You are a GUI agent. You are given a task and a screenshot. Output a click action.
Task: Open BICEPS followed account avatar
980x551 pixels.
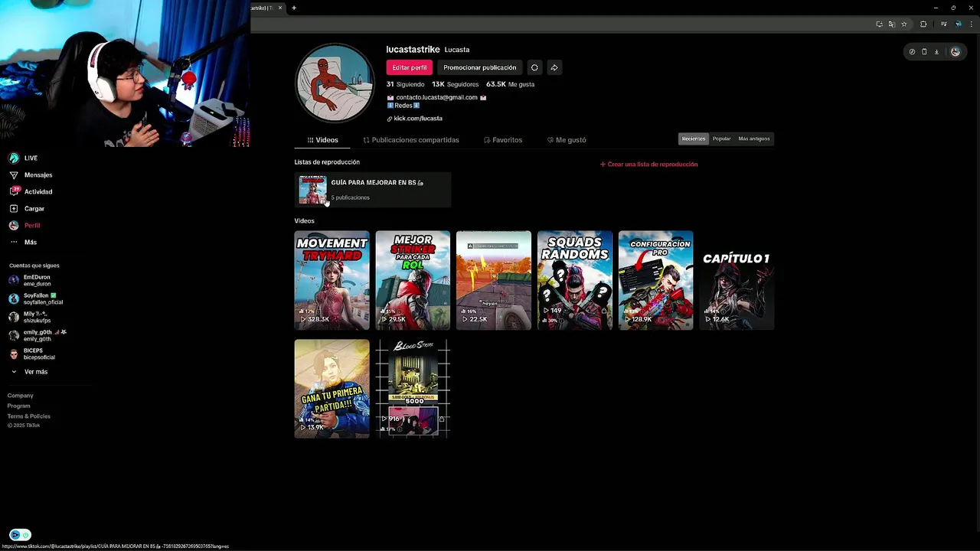(14, 354)
